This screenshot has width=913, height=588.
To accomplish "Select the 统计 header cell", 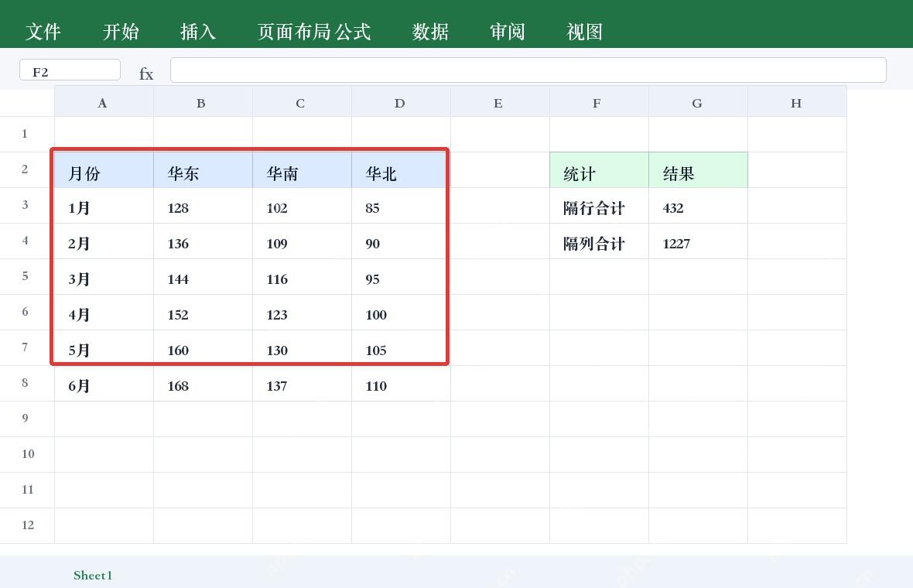I will click(x=599, y=170).
